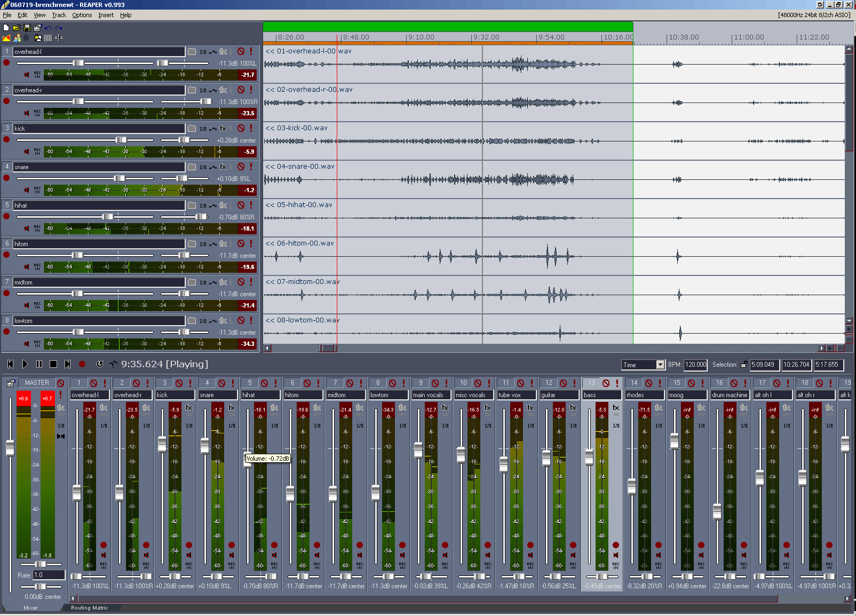Mute the overhead-l track

(x=241, y=52)
